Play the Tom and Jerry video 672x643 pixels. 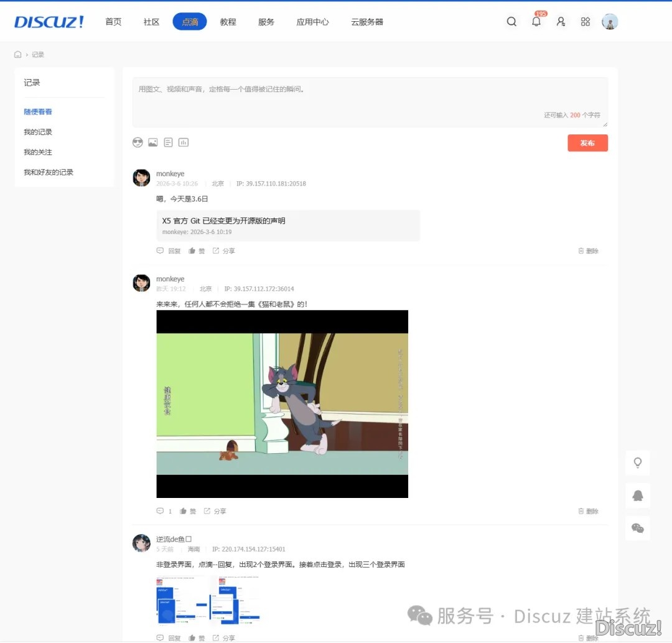[282, 403]
